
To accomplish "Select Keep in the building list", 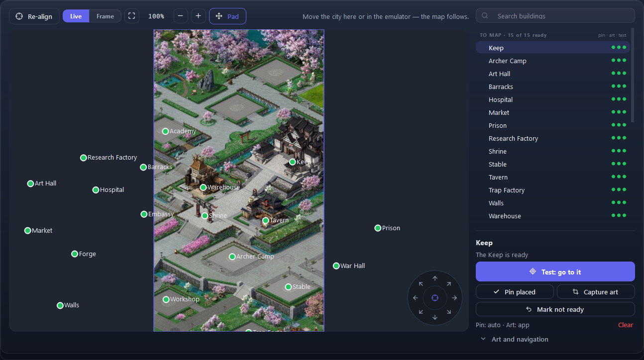I will tap(553, 48).
